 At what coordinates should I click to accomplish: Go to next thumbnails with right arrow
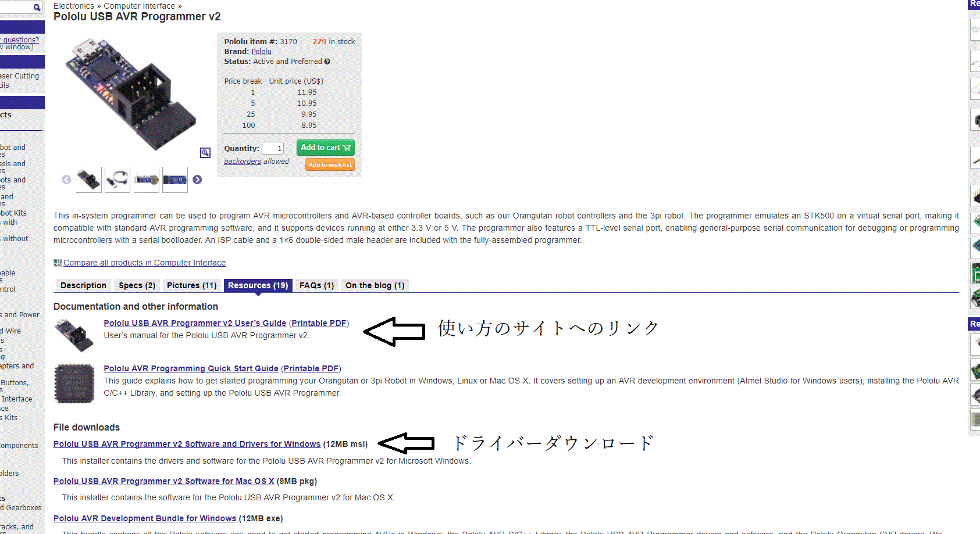click(x=197, y=180)
